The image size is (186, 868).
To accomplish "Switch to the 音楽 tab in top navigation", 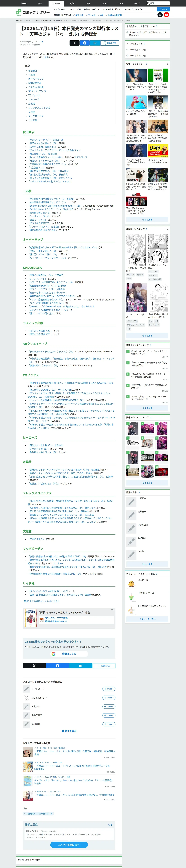I will point(40,3).
